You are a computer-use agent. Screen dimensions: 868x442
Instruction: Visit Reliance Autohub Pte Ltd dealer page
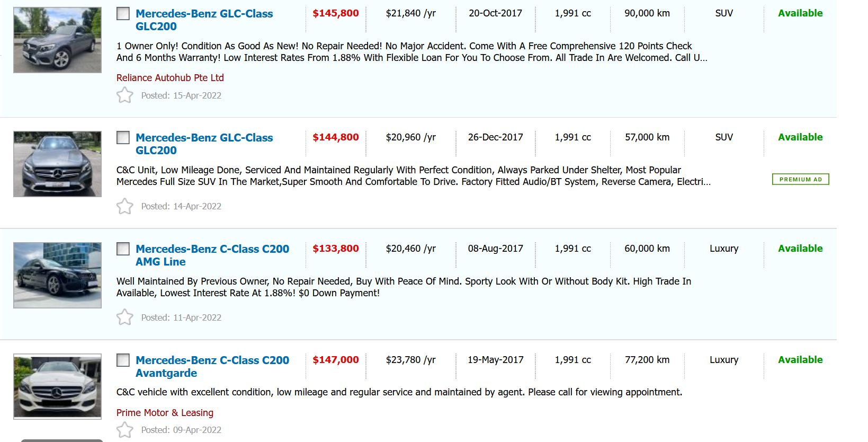coord(170,78)
